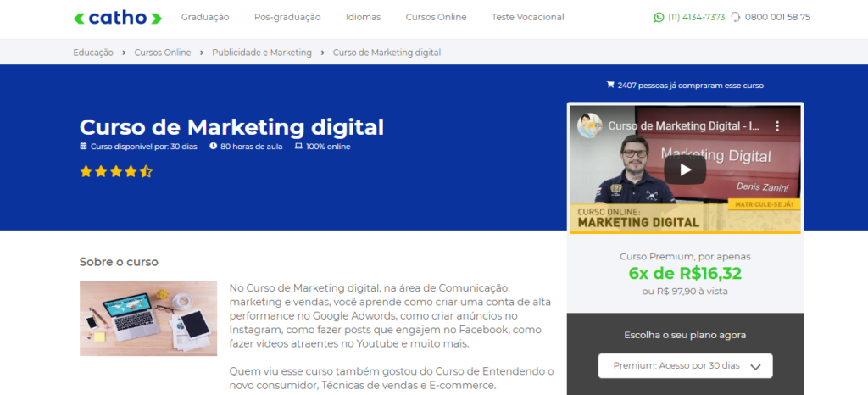The image size is (868, 395).
Task: Open Cursos Online in the top navigation
Action: 437,17
